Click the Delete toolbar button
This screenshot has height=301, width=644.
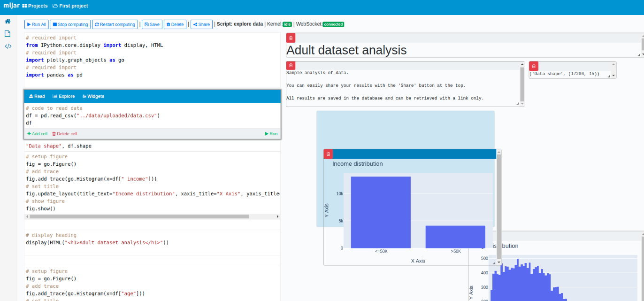click(175, 24)
